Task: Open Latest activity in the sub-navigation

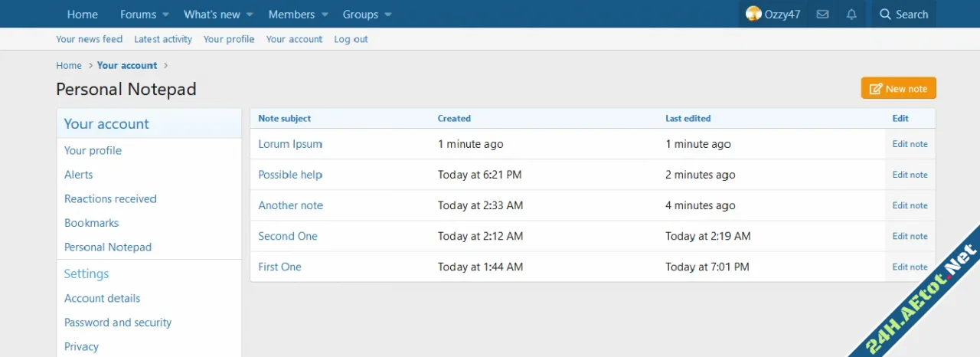Action: (x=163, y=39)
